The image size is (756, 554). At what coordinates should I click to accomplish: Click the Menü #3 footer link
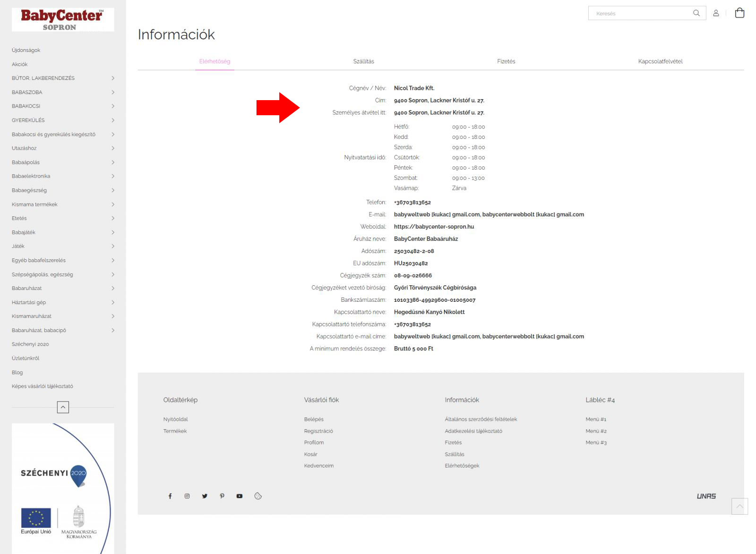tap(596, 443)
